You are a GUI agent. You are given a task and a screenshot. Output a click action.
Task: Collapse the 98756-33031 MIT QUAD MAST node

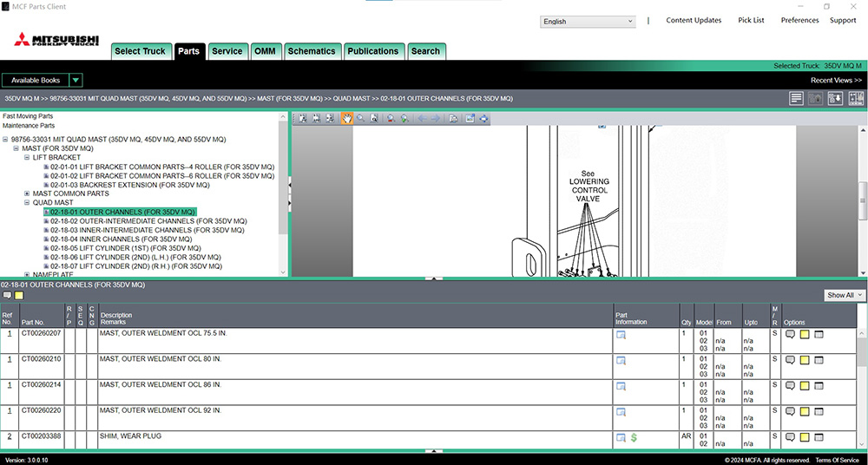(x=5, y=140)
